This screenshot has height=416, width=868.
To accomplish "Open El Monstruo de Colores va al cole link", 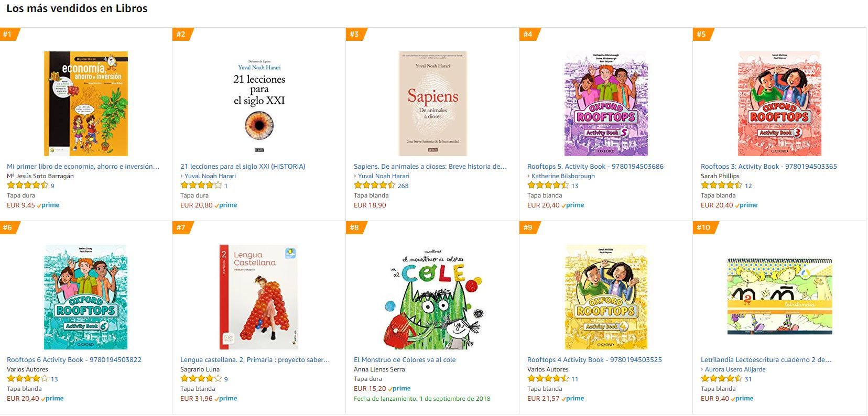I will click(405, 360).
